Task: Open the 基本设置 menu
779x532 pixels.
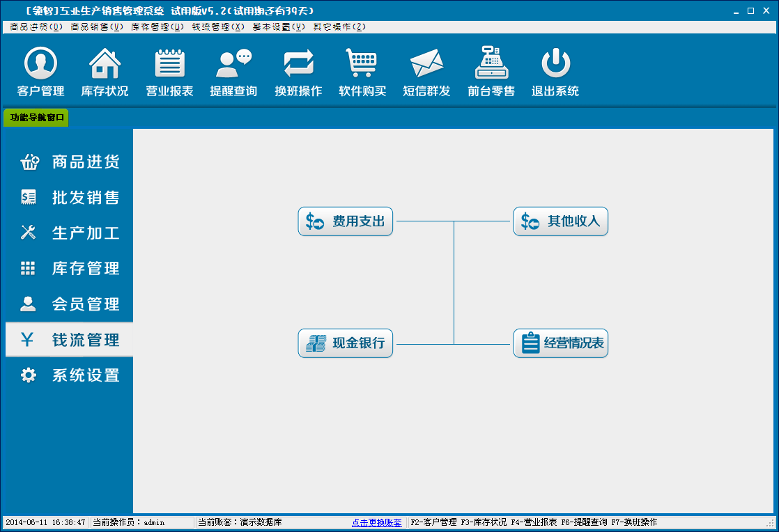Action: point(279,27)
